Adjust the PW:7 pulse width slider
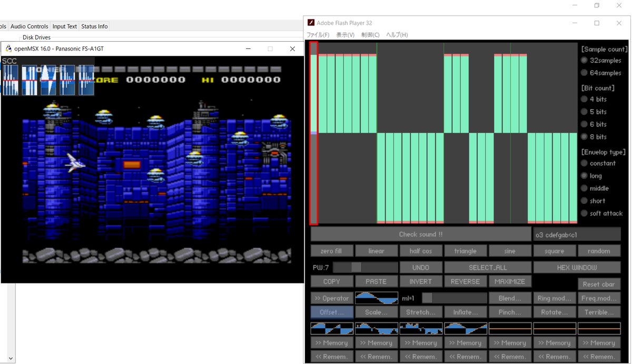The image size is (632, 364). [355, 267]
